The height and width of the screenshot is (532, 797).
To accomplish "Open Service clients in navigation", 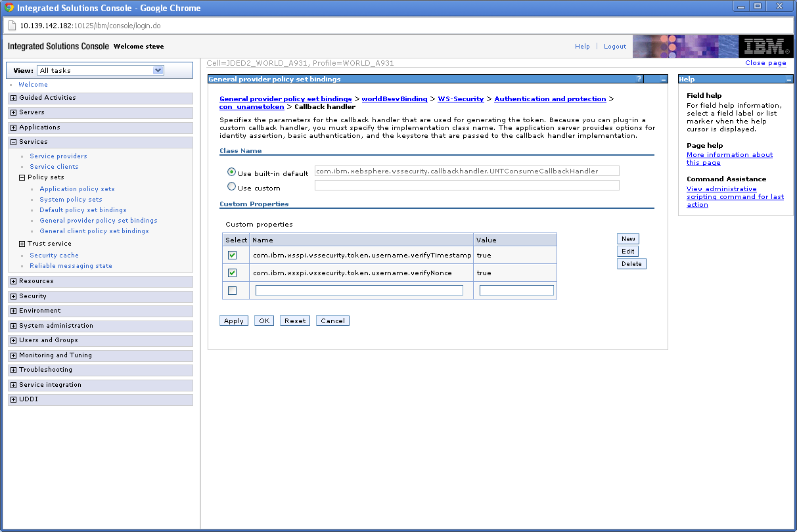I will [54, 167].
